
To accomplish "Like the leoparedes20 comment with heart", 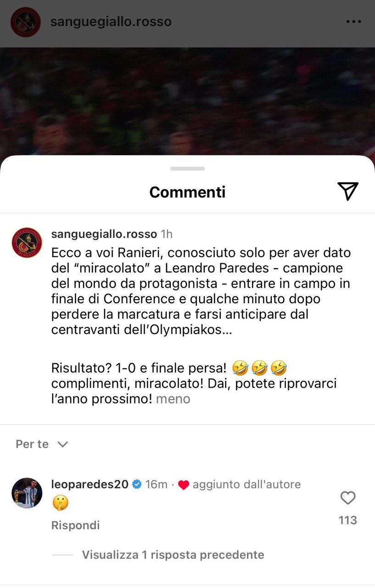I will [348, 498].
